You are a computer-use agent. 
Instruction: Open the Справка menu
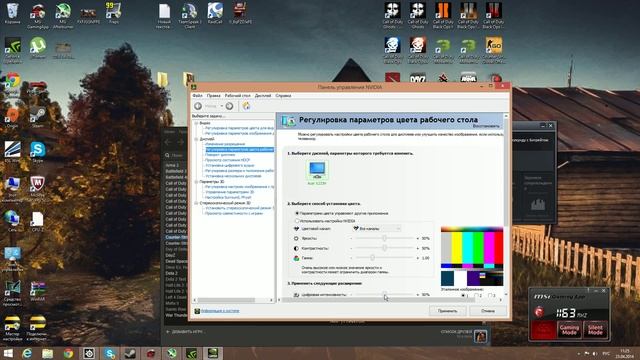click(x=283, y=96)
